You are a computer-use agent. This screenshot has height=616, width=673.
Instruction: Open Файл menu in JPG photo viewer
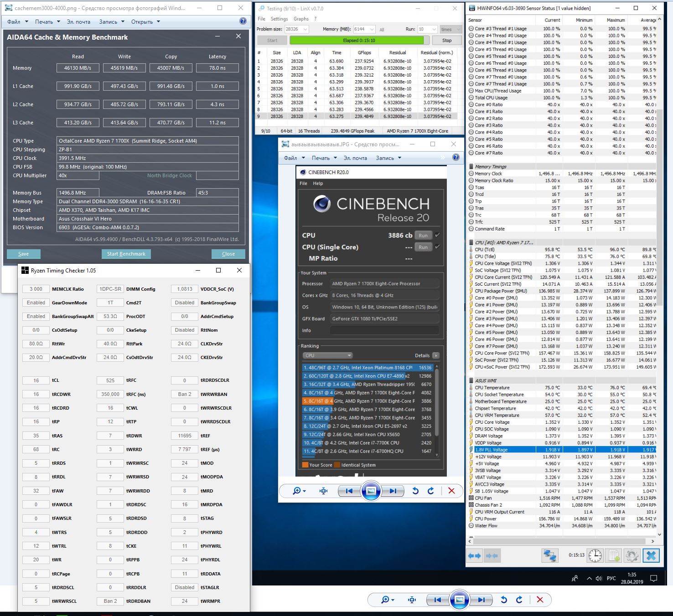[294, 158]
